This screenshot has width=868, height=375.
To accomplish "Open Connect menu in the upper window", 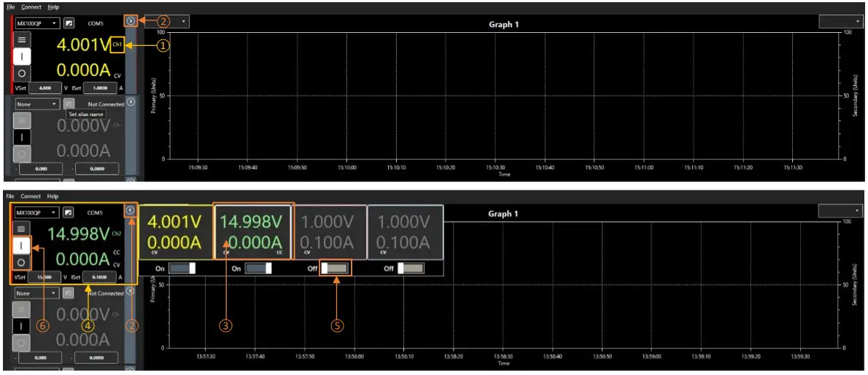I will pyautogui.click(x=31, y=7).
